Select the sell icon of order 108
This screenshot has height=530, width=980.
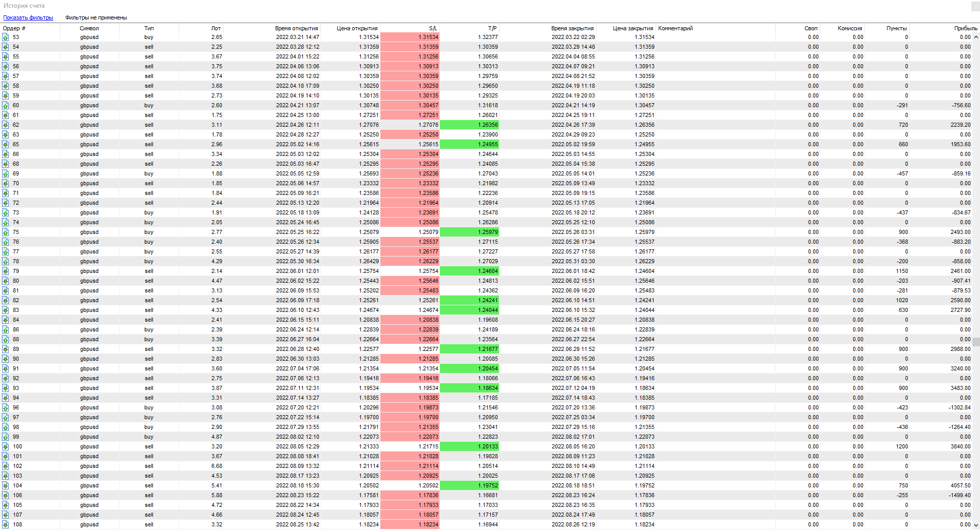[x=6, y=524]
